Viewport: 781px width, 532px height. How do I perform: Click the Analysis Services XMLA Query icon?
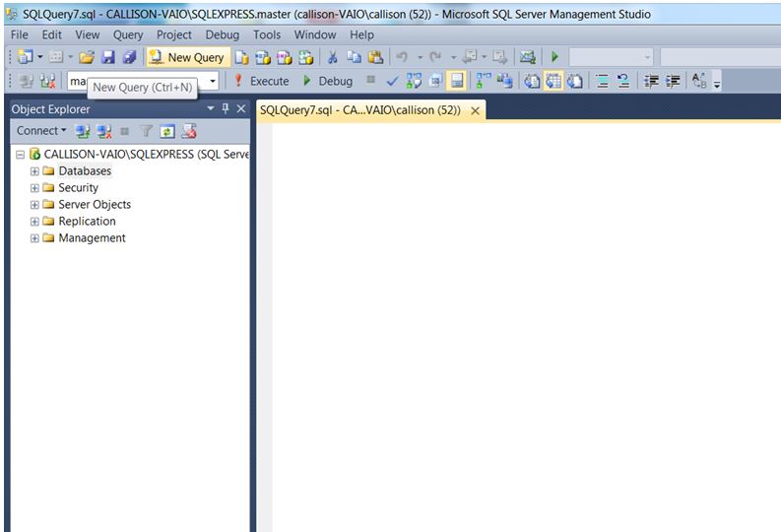pos(306,57)
